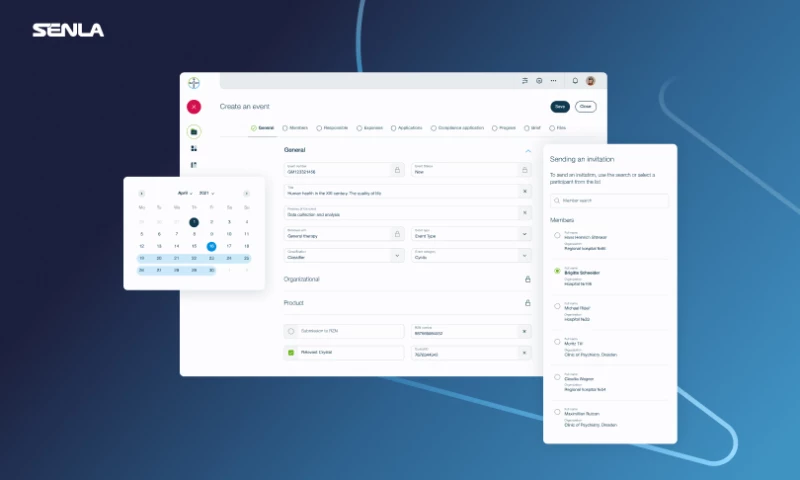
Task: Click the Bayer logo in the sidebar
Action: coord(194,83)
